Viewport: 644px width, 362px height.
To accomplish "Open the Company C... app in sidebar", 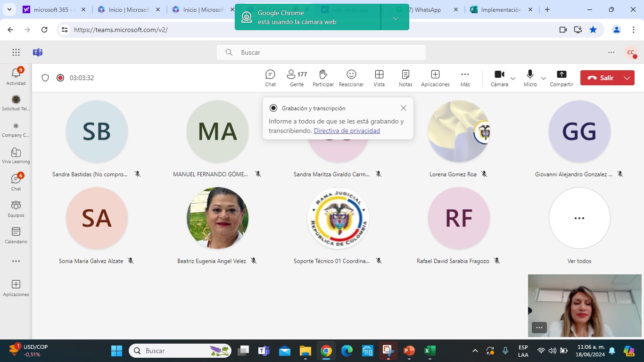I will pos(16,129).
